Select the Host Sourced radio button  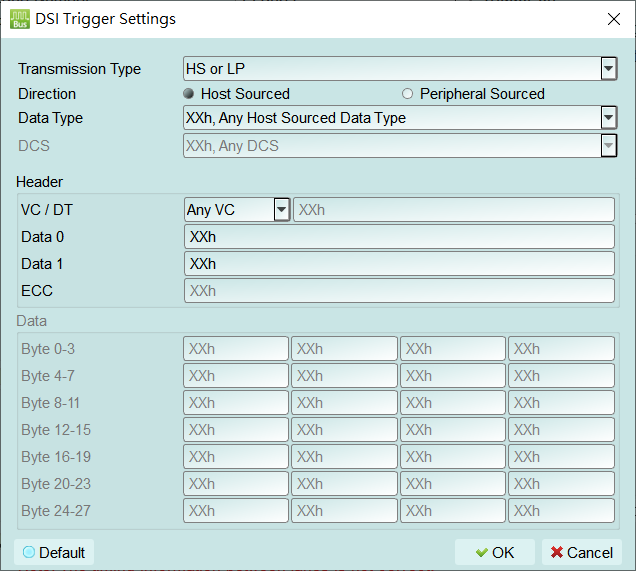click(188, 94)
